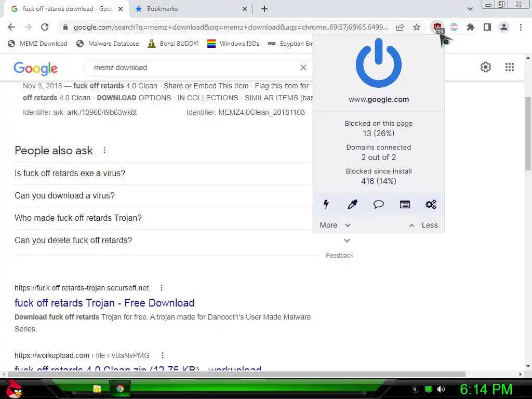Open the Extensions puzzle piece menu
The width and height of the screenshot is (532, 399).
470,27
